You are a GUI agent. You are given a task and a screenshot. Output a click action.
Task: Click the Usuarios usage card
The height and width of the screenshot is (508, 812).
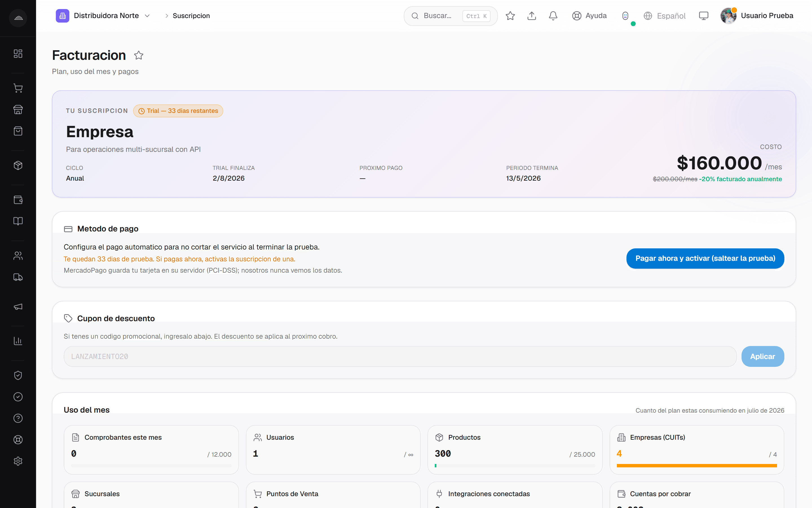coord(333,450)
